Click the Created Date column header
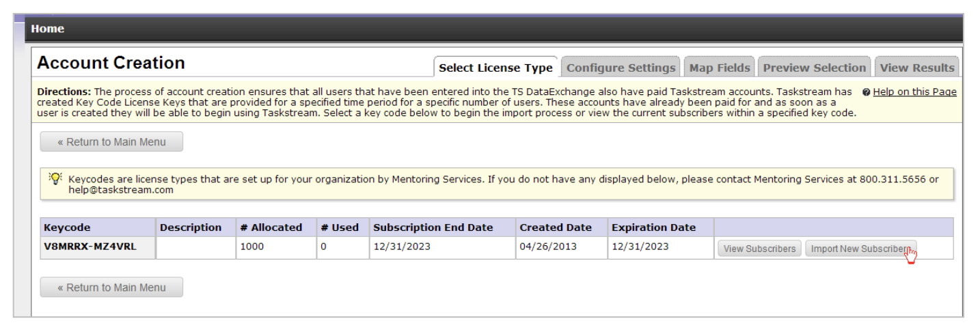Image resolution: width=980 pixels, height=336 pixels. click(561, 227)
